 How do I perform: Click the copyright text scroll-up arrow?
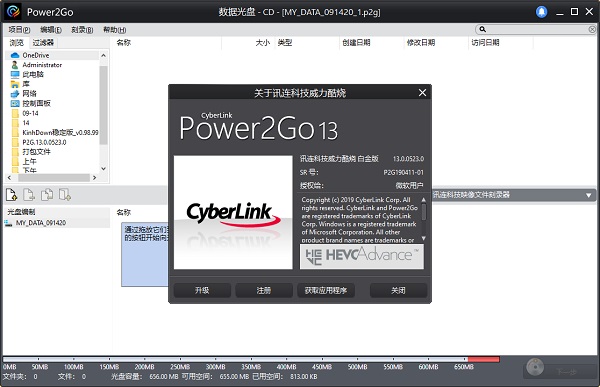pos(424,200)
